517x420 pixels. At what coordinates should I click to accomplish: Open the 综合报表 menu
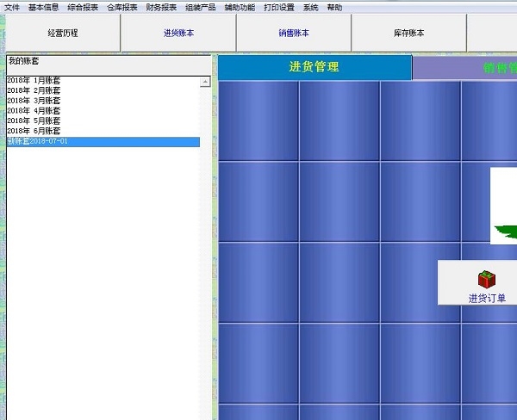tap(83, 7)
